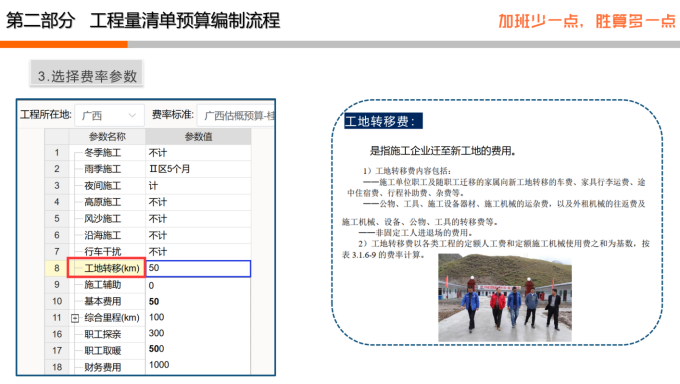Select the 高原施工 parameter name
Screen dimensions: 680x384
103,202
